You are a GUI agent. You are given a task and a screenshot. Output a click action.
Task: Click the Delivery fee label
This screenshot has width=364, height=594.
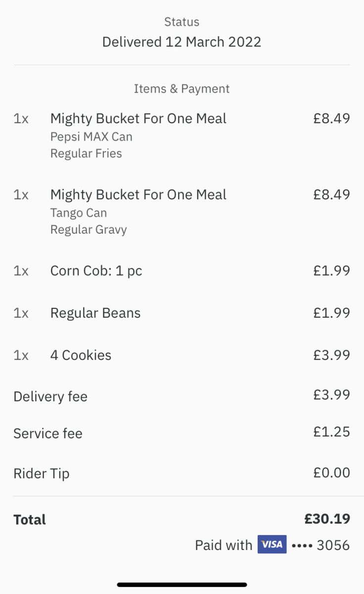50,396
